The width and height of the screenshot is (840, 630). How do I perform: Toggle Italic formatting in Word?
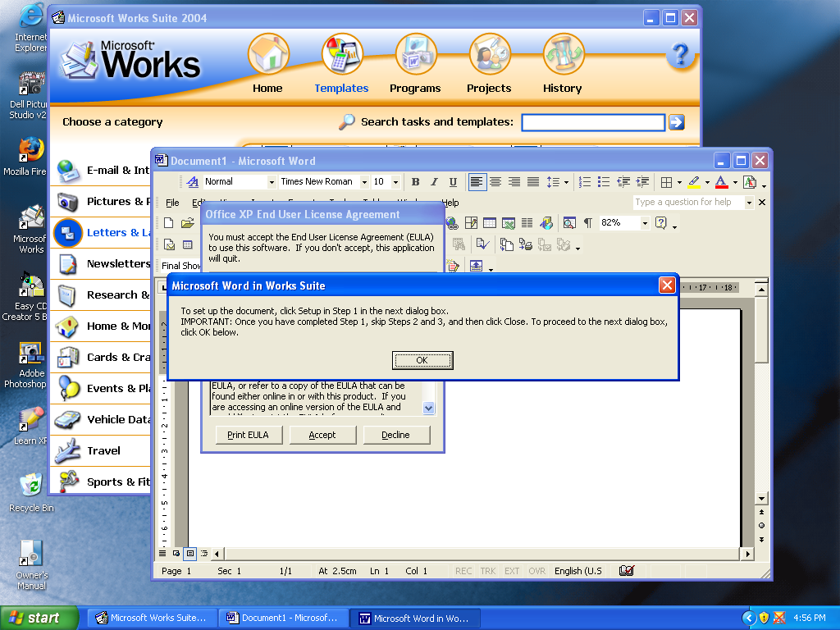(x=434, y=182)
